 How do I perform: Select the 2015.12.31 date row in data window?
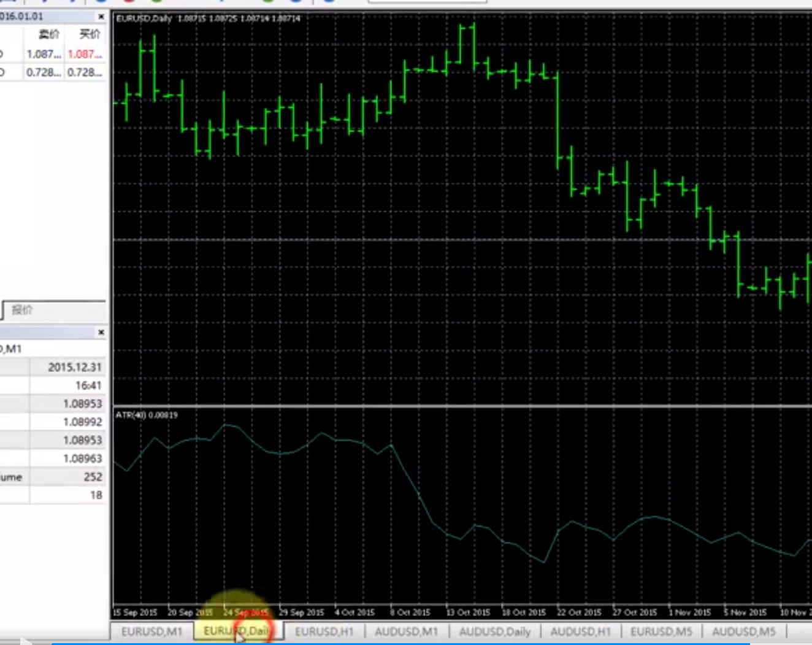pos(75,367)
